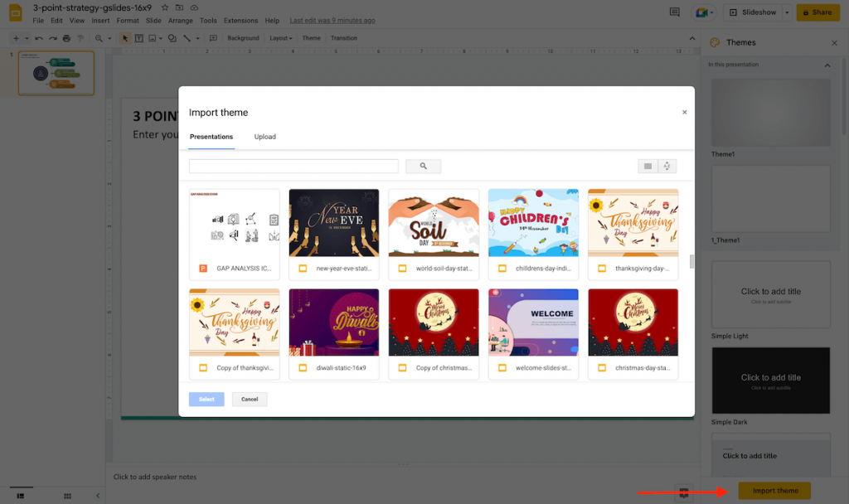Switch to grid view in Import theme dialog

coord(648,166)
